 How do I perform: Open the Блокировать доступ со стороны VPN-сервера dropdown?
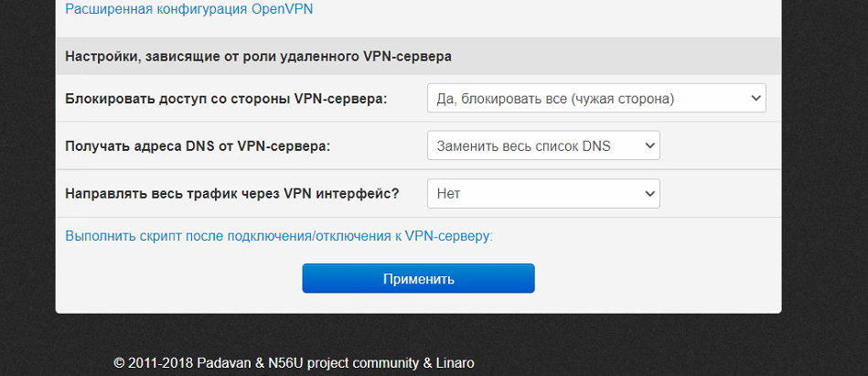click(x=596, y=98)
